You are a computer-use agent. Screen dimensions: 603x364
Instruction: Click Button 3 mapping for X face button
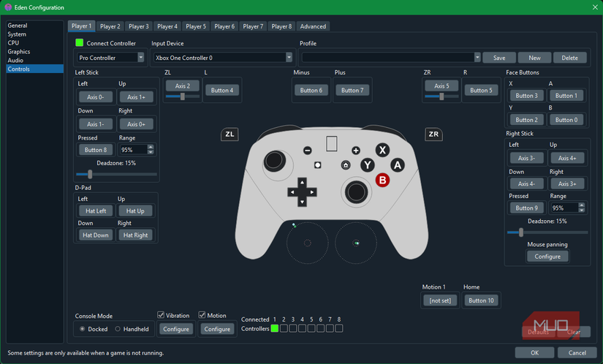[526, 95]
